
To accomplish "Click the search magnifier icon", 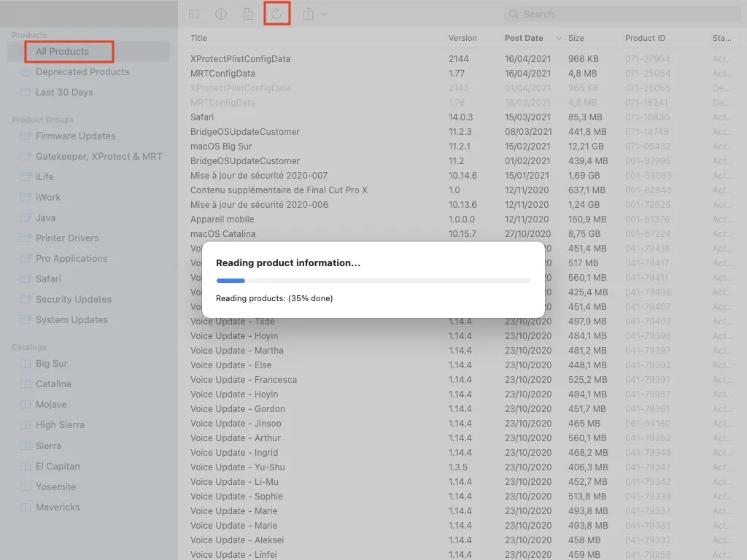I will point(514,15).
